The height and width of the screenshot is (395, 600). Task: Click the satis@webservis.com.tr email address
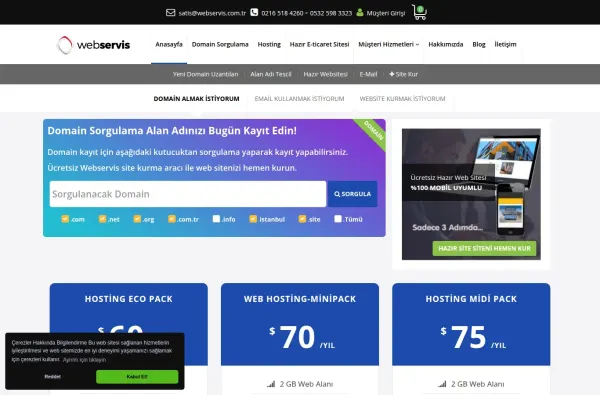[x=212, y=13]
